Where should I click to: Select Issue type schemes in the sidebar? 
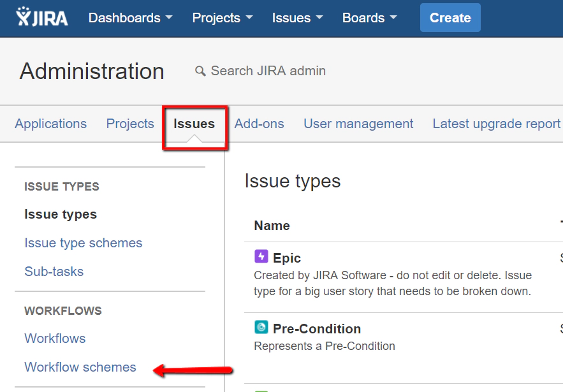tap(83, 243)
